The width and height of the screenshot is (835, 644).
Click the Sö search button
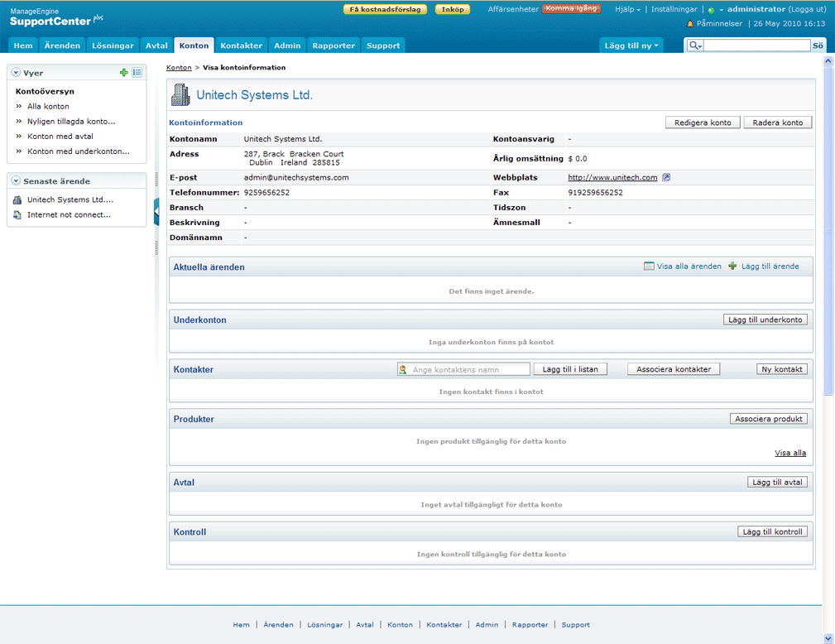point(818,46)
